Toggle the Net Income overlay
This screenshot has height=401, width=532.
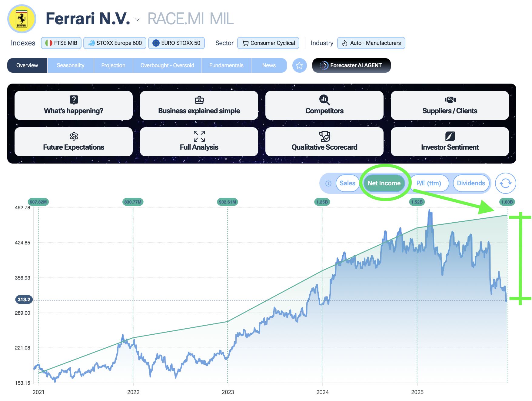point(384,183)
